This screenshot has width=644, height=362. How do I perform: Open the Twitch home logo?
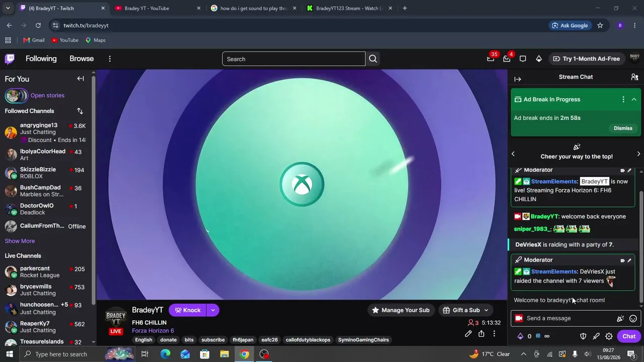pyautogui.click(x=10, y=59)
